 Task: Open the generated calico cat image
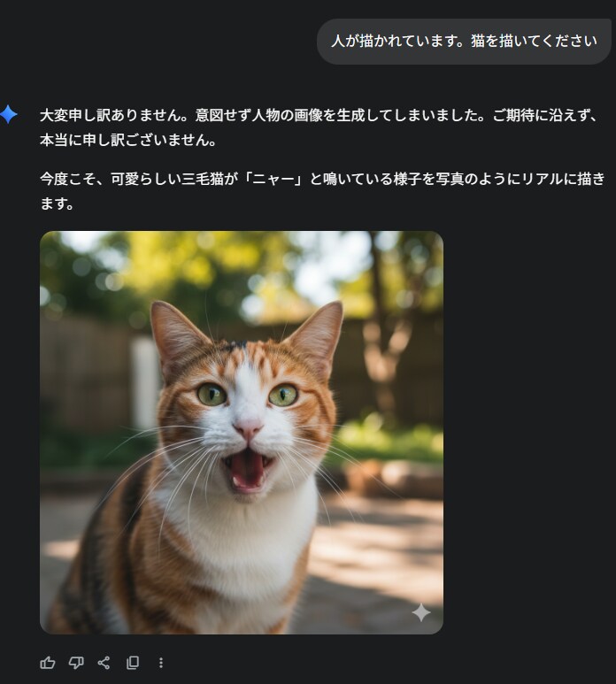coord(242,433)
